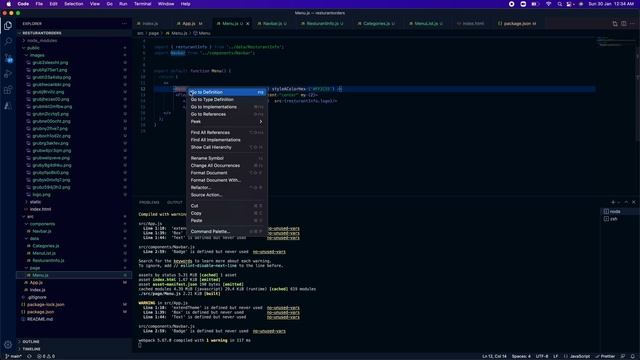This screenshot has height=360, width=640.
Task: Click the macOS Spotlight search icon
Action: (x=559, y=4)
